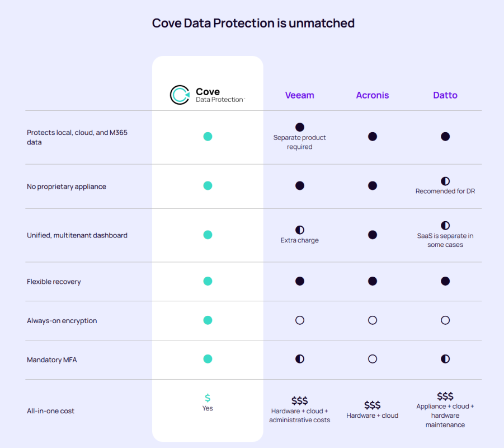
Task: Click Acronis's empty circle for Always-on encryption
Action: (373, 320)
